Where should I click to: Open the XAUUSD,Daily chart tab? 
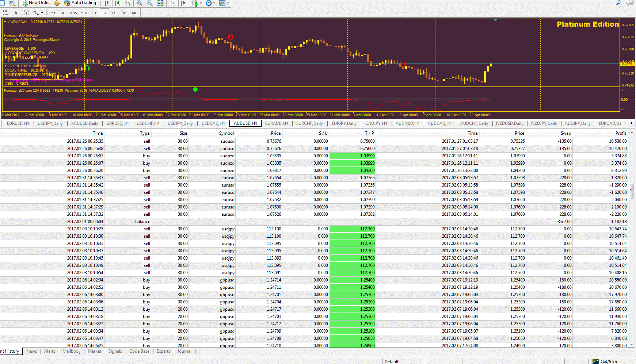point(85,123)
